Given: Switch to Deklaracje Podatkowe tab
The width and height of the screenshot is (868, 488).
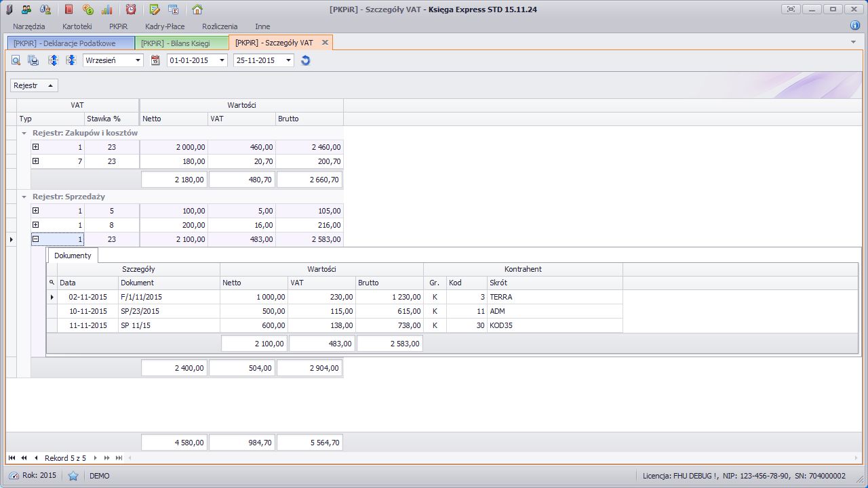Looking at the screenshot, I should pyautogui.click(x=71, y=43).
